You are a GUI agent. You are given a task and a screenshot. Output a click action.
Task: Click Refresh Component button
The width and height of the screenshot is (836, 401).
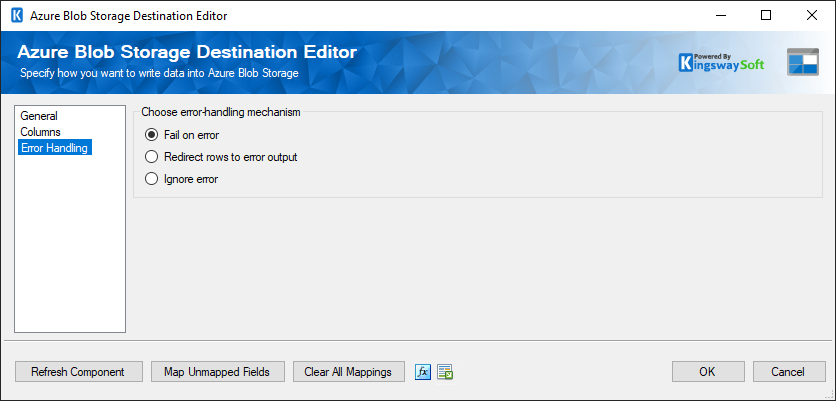[x=78, y=372]
